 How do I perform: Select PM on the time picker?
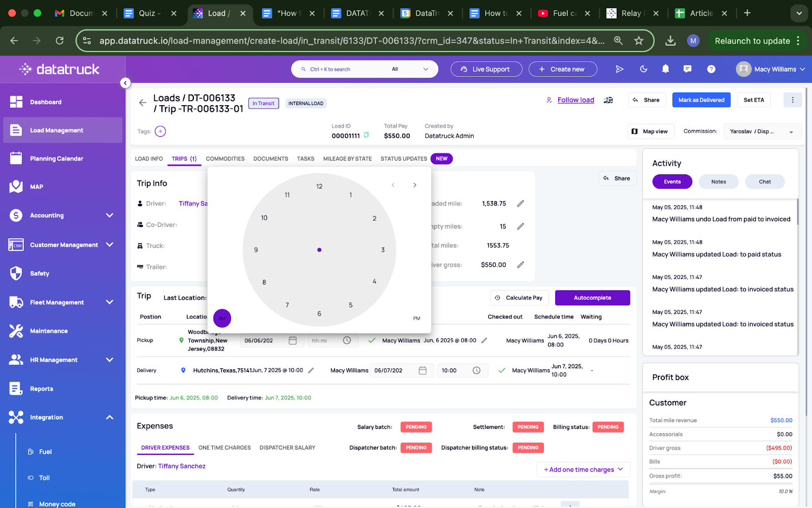coord(417,319)
